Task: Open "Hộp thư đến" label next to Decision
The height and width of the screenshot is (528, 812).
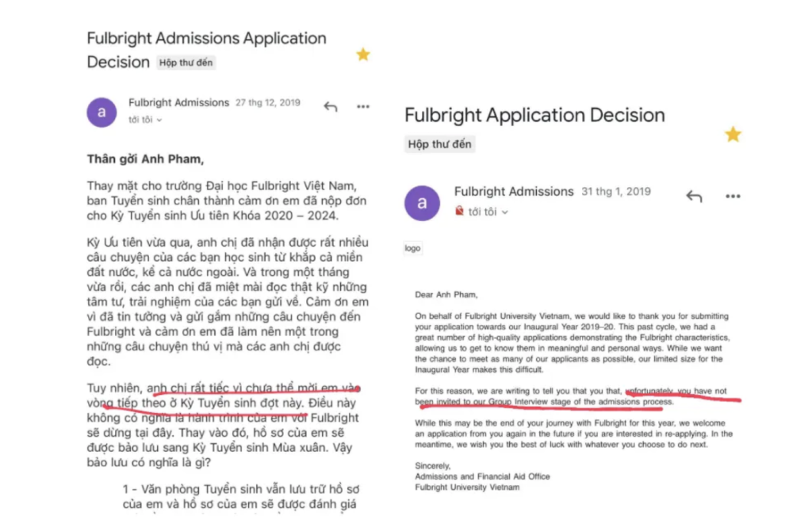Action: click(x=186, y=63)
